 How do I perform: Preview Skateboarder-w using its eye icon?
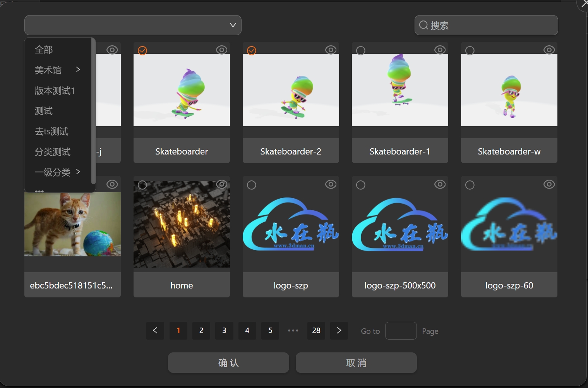549,50
